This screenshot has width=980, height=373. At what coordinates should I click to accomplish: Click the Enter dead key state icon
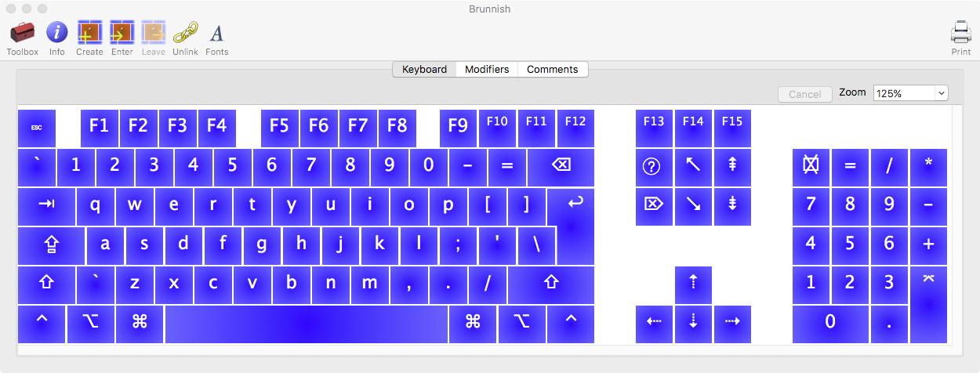pyautogui.click(x=122, y=33)
